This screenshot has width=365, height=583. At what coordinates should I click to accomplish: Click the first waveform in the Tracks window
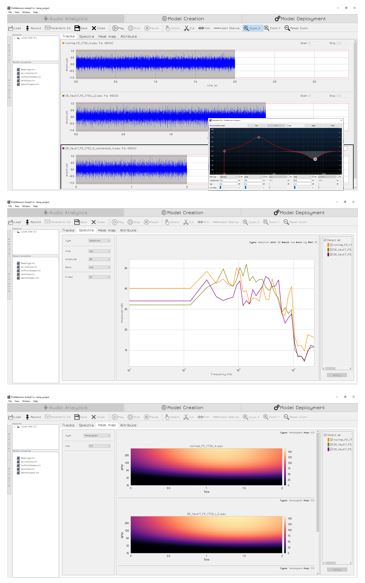155,64
